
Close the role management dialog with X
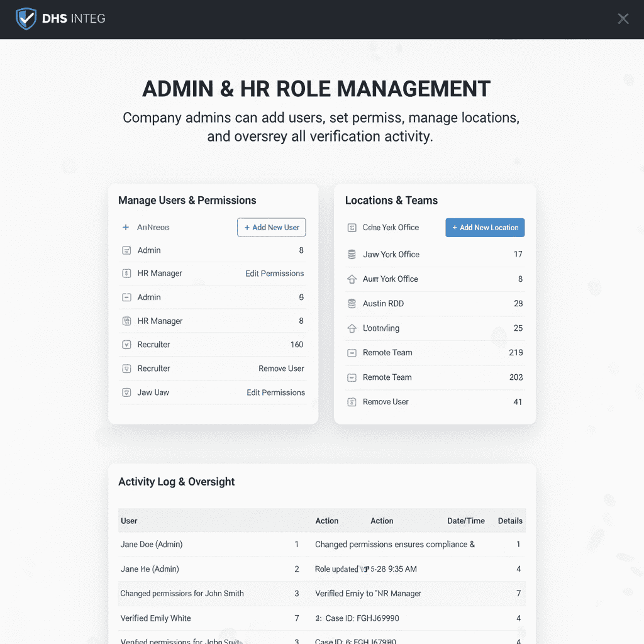tap(623, 19)
